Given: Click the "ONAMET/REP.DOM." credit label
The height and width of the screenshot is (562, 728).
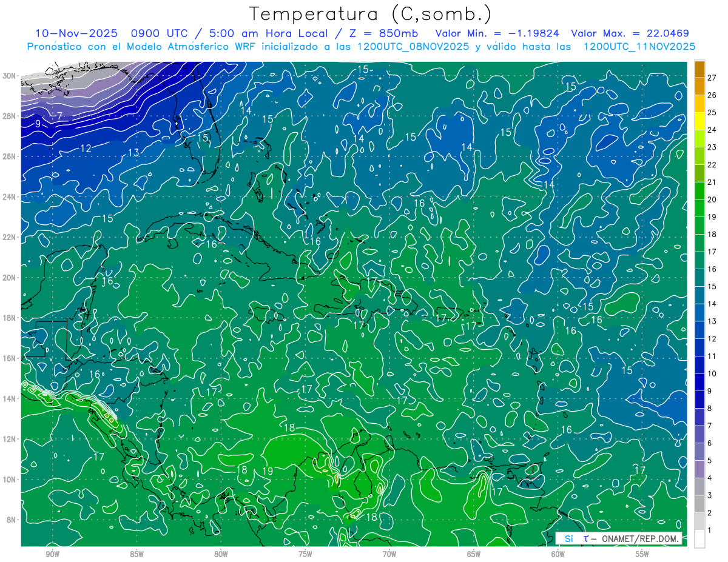Looking at the screenshot, I should click(639, 538).
